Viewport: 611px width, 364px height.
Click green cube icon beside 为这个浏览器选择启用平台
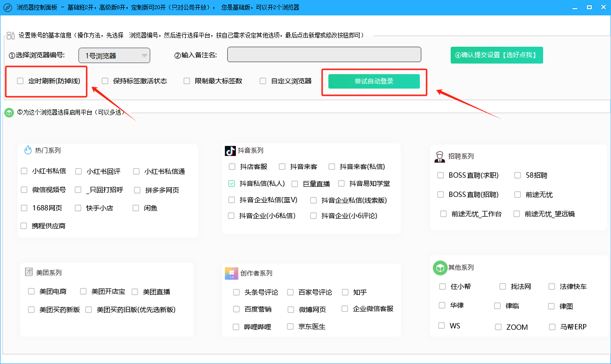pos(9,113)
